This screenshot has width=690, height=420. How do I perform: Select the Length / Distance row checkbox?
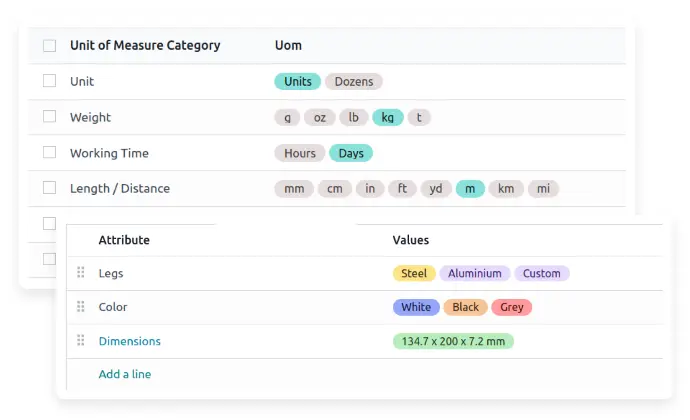[49, 188]
